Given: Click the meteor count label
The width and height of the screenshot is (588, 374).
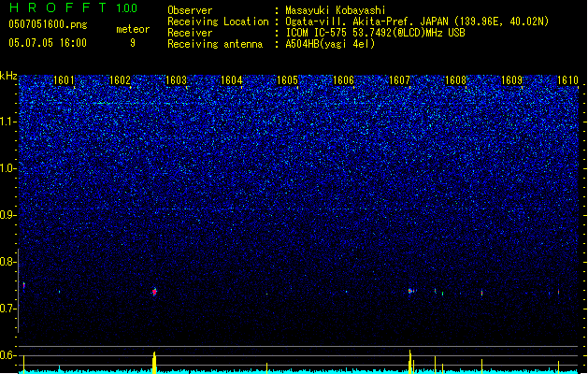Looking at the screenshot, I should coord(133,29).
